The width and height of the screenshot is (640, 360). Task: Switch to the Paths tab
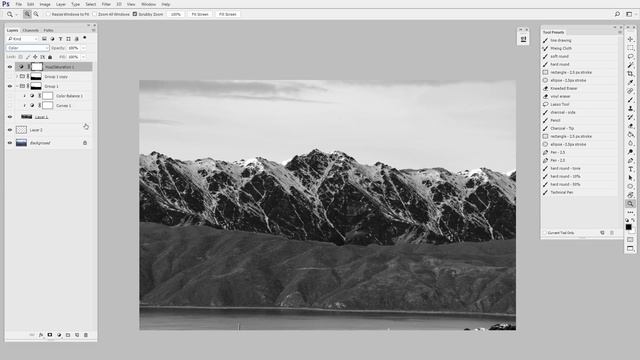tap(49, 30)
